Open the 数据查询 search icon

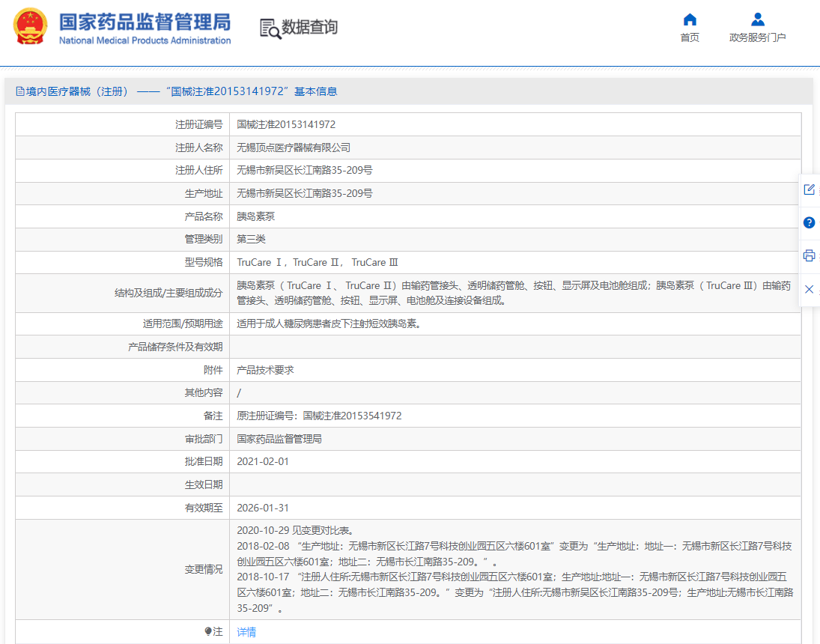270,28
